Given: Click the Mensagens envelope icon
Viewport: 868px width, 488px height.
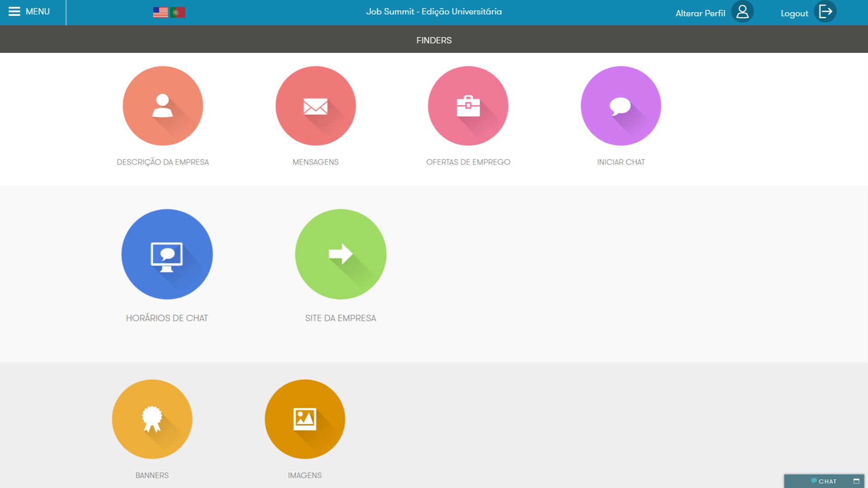Looking at the screenshot, I should 316,106.
